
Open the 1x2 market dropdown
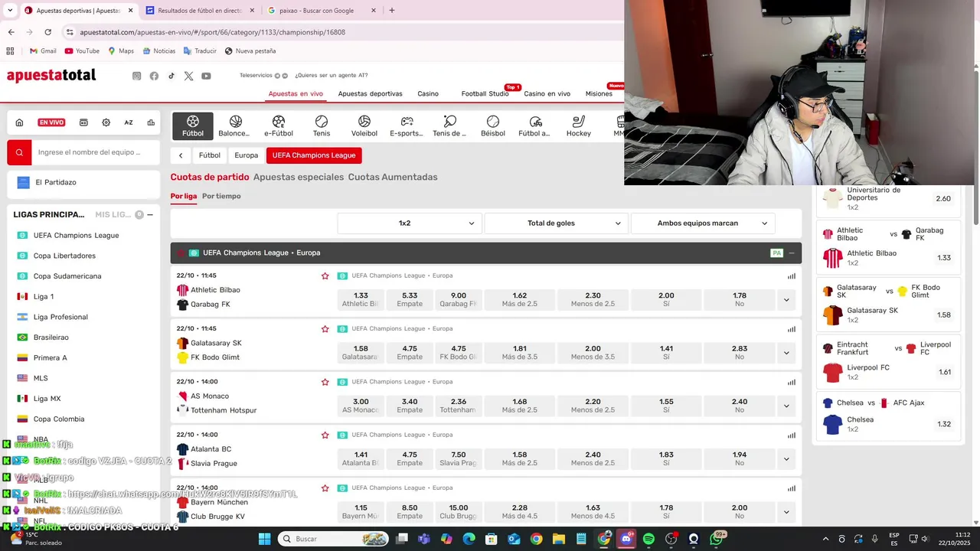tap(410, 223)
